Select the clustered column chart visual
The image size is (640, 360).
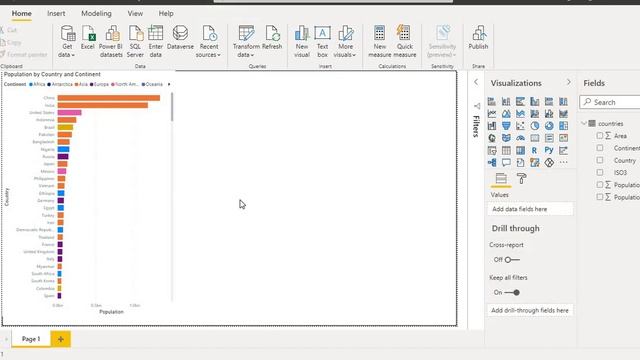(x=535, y=101)
